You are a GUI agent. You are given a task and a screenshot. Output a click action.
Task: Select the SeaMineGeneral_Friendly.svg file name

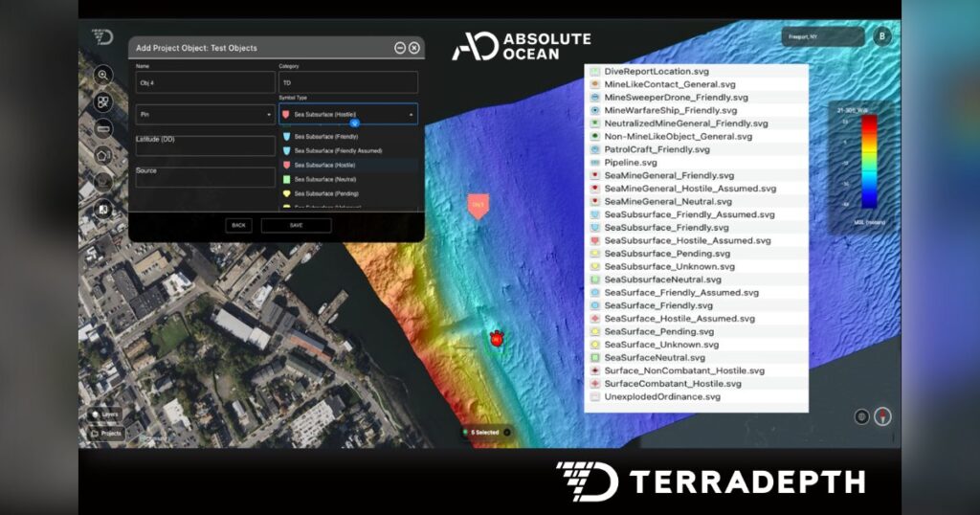point(669,175)
